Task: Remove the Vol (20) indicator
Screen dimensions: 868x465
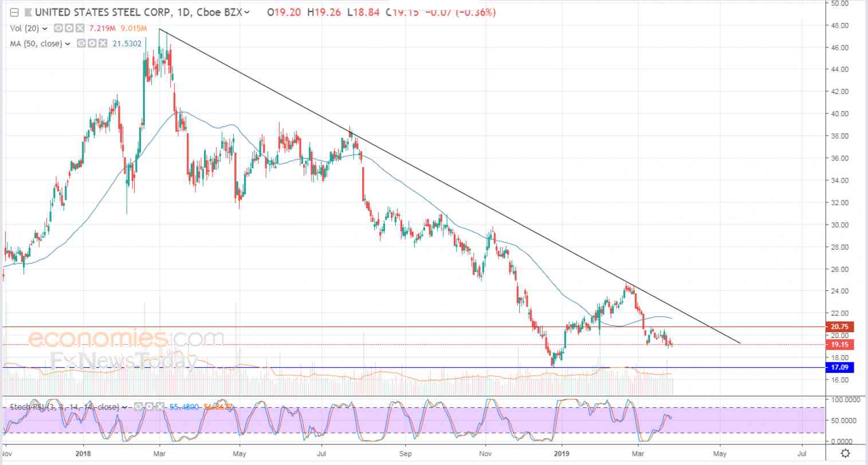Action: pos(79,28)
